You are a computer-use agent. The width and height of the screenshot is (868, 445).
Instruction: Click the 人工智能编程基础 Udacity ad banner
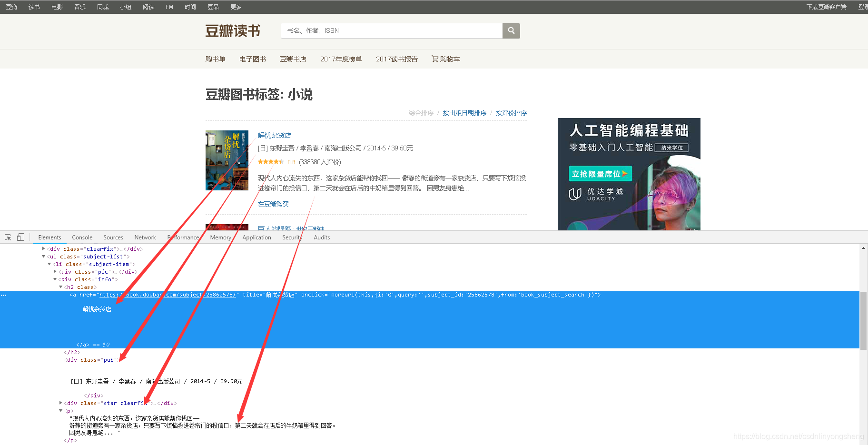click(629, 174)
